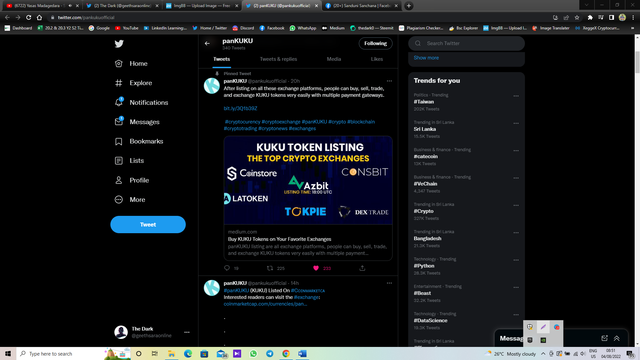Open #Python trend
This screenshot has width=640, height=360.
click(x=424, y=266)
